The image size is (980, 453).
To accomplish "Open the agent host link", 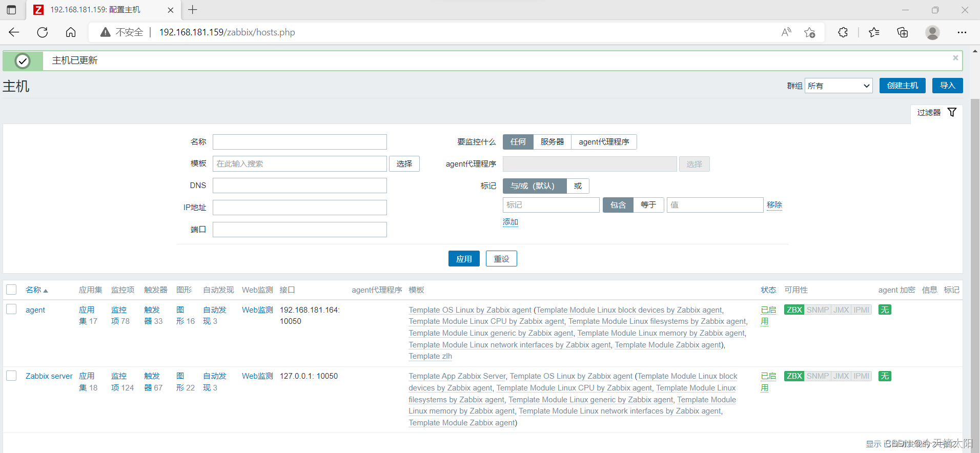I will (x=35, y=310).
